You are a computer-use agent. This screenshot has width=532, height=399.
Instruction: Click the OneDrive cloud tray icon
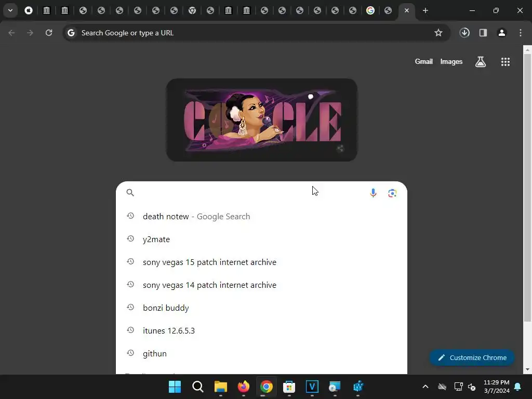pos(442,387)
